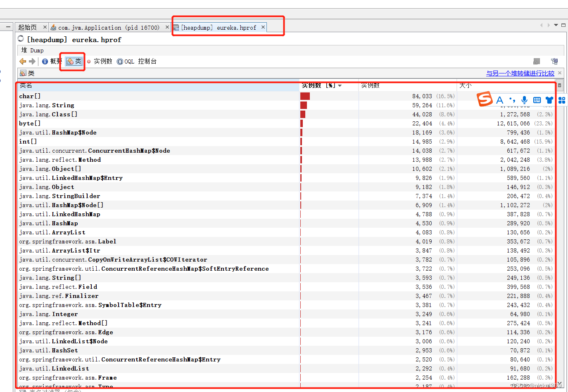Close the [heapdump] eureka.hprof tab
This screenshot has height=392, width=568.
(263, 27)
